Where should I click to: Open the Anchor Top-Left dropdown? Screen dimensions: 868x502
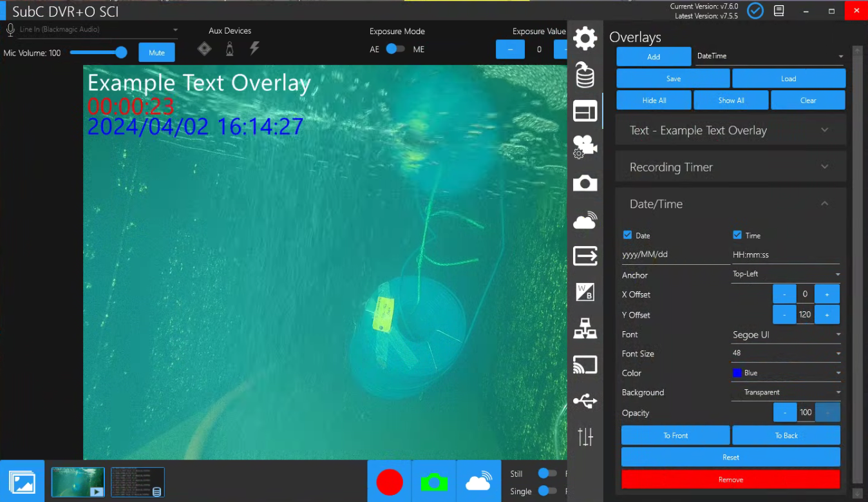point(786,275)
